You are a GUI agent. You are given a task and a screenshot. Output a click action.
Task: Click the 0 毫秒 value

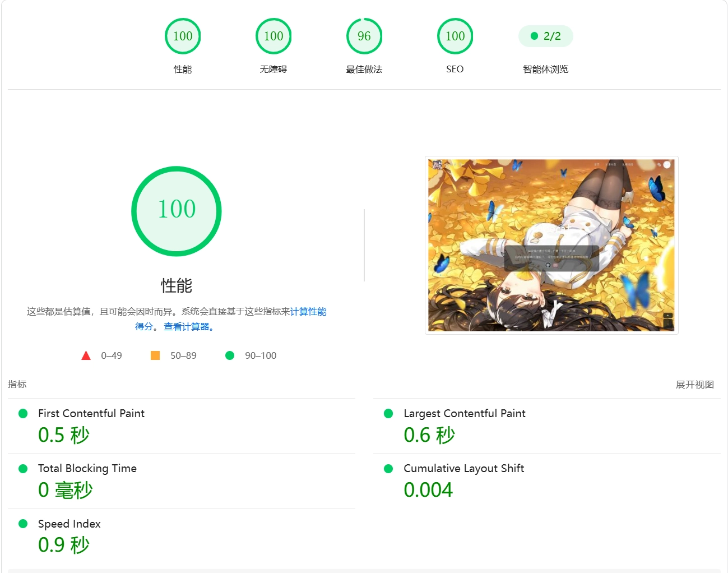(65, 490)
